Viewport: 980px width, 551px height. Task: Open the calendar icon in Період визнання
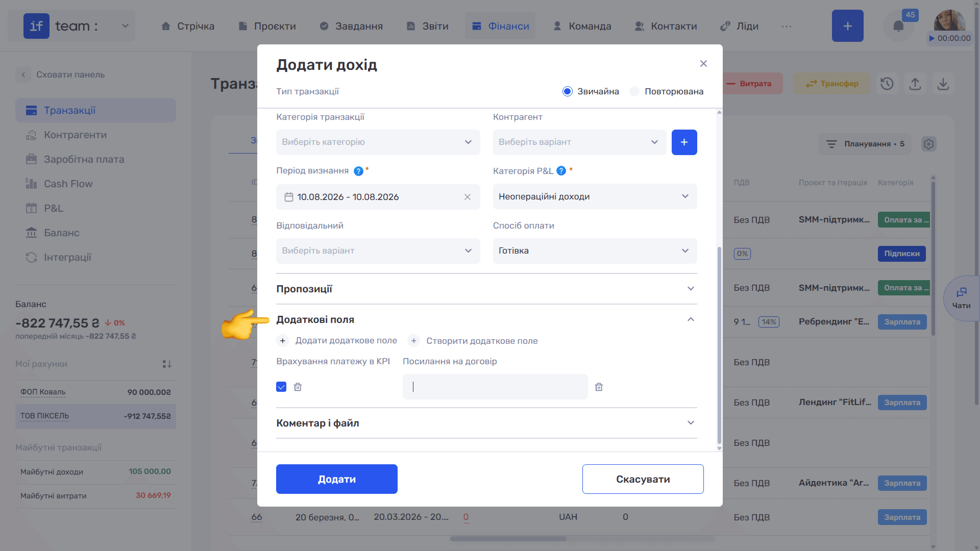pyautogui.click(x=289, y=197)
